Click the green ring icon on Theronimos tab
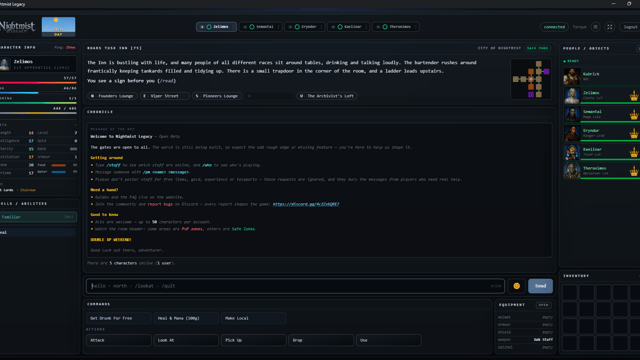Image resolution: width=640 pixels, height=360 pixels. coord(385,27)
